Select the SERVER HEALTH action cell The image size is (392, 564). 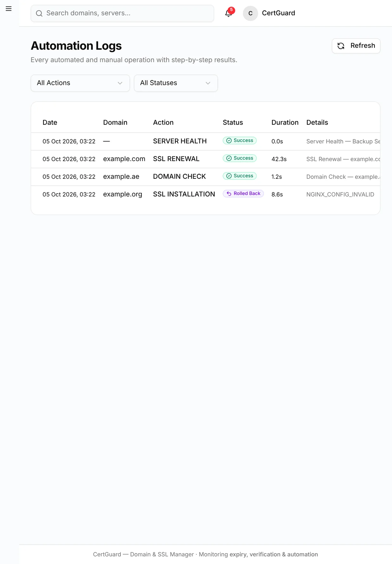pos(180,141)
